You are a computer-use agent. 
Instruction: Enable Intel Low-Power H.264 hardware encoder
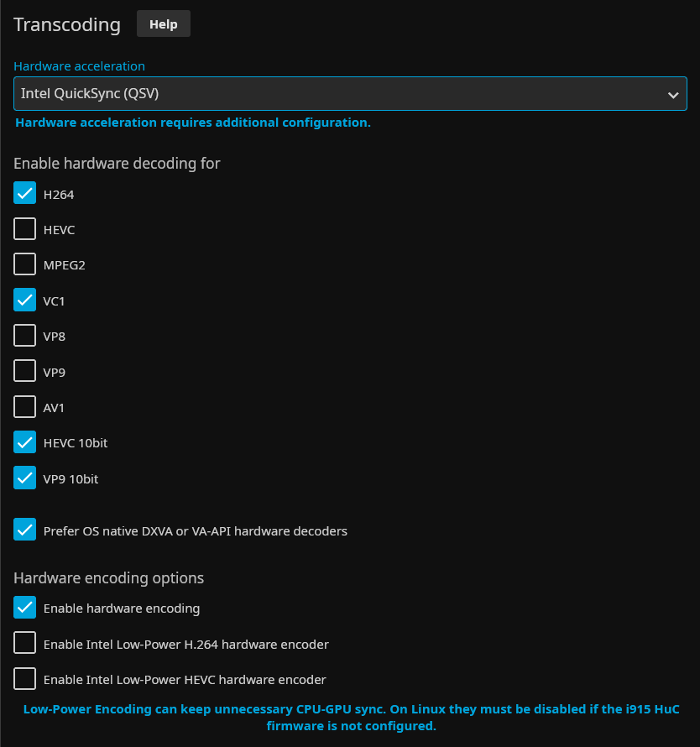[x=25, y=644]
